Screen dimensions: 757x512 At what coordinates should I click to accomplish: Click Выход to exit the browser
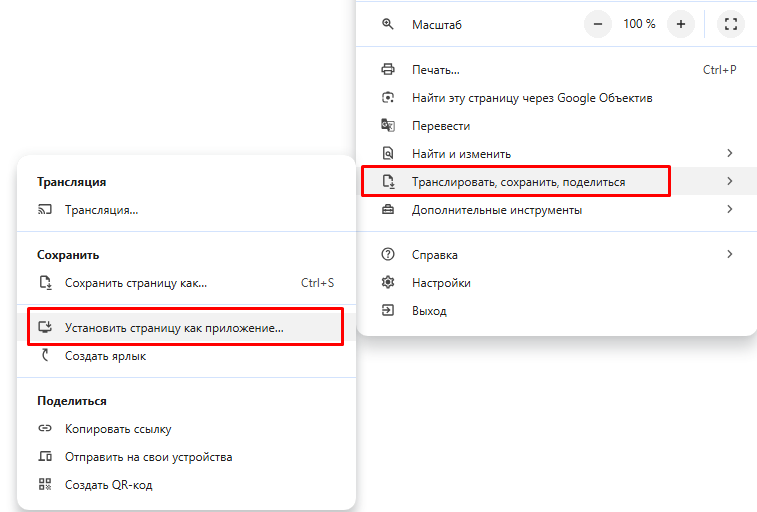pos(429,311)
